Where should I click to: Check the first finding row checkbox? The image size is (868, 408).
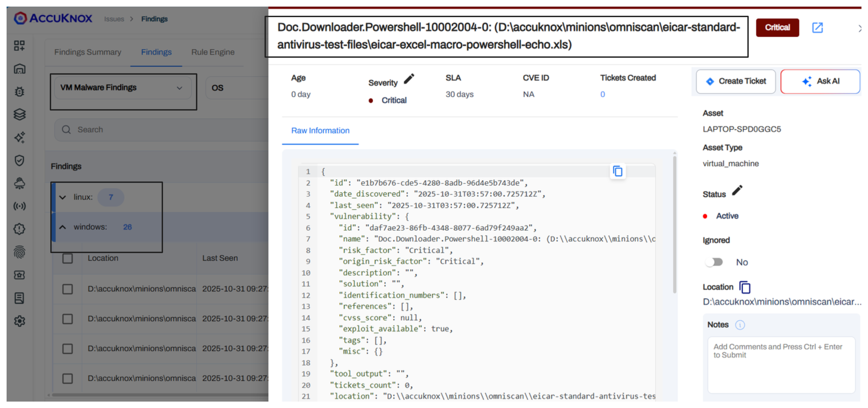(x=67, y=289)
